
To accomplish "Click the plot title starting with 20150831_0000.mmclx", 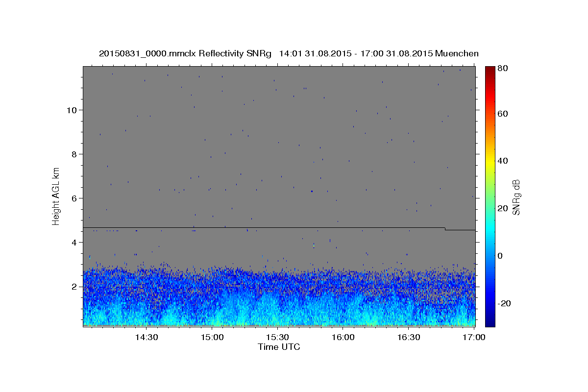I will (289, 53).
